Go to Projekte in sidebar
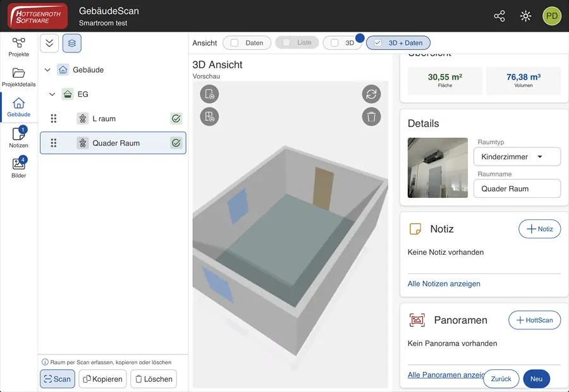The width and height of the screenshot is (569, 392). pyautogui.click(x=19, y=47)
